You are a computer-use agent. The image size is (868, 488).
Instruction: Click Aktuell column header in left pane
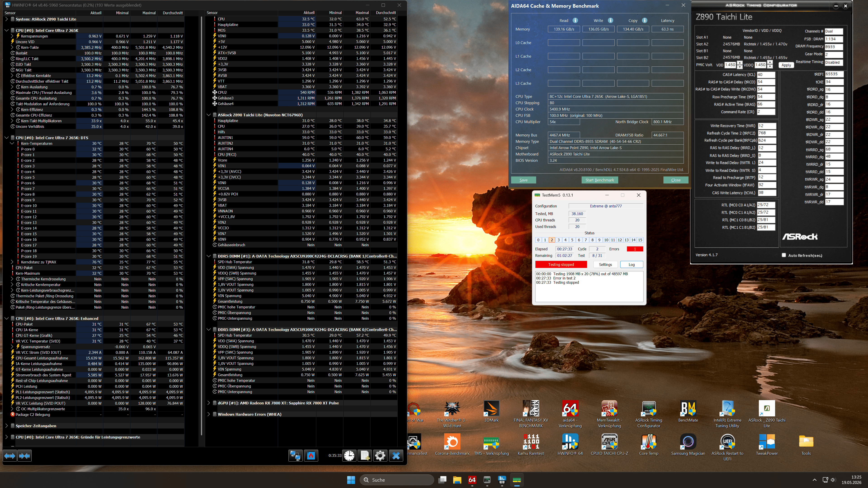pos(96,13)
